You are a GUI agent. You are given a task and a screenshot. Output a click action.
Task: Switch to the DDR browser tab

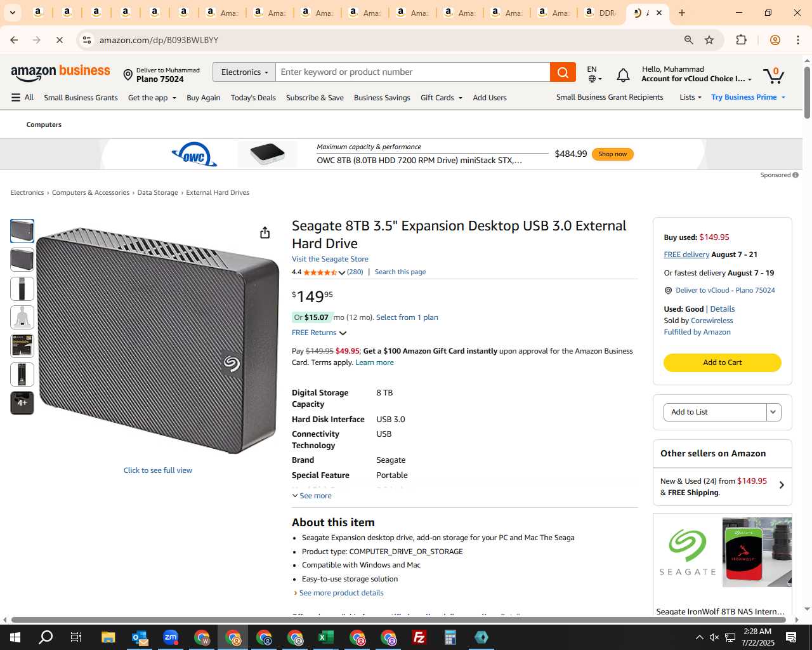pos(599,13)
